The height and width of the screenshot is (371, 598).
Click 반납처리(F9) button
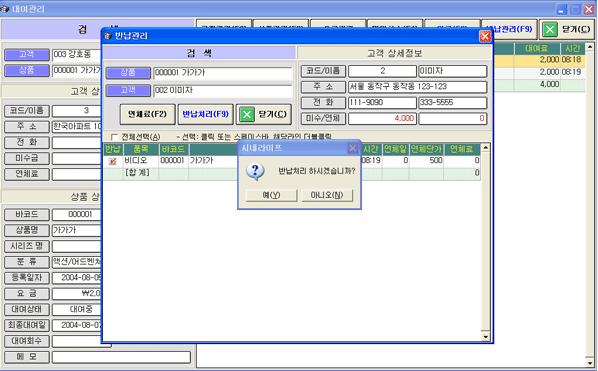[205, 114]
